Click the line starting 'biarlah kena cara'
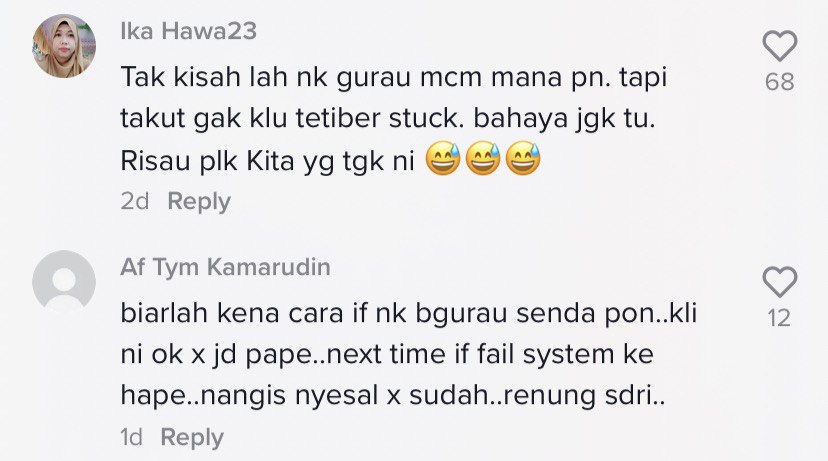The width and height of the screenshot is (828, 461). pos(409,313)
